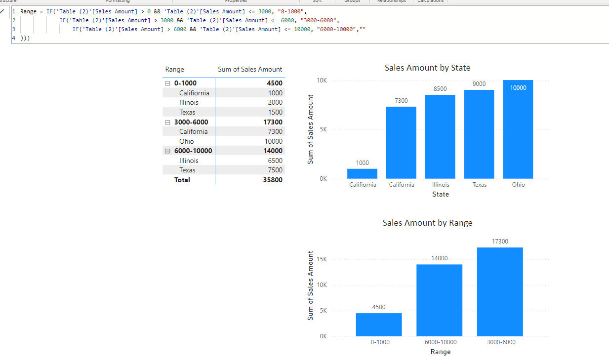Click the "Total" row label in the matrix
Screen dimensions: 609x364
[182, 180]
